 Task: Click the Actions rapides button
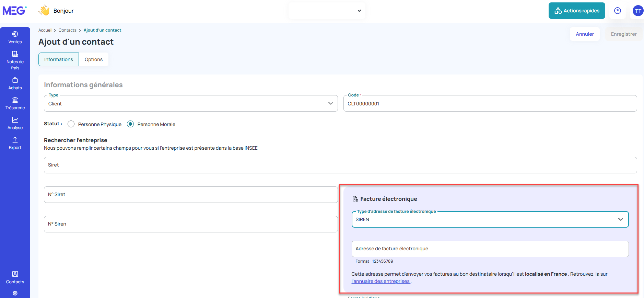coord(577,11)
